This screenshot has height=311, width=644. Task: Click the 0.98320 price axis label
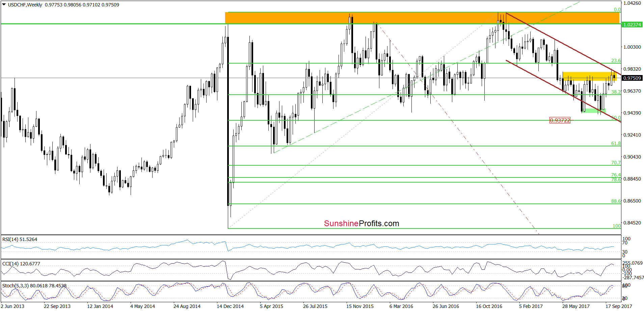pyautogui.click(x=632, y=69)
